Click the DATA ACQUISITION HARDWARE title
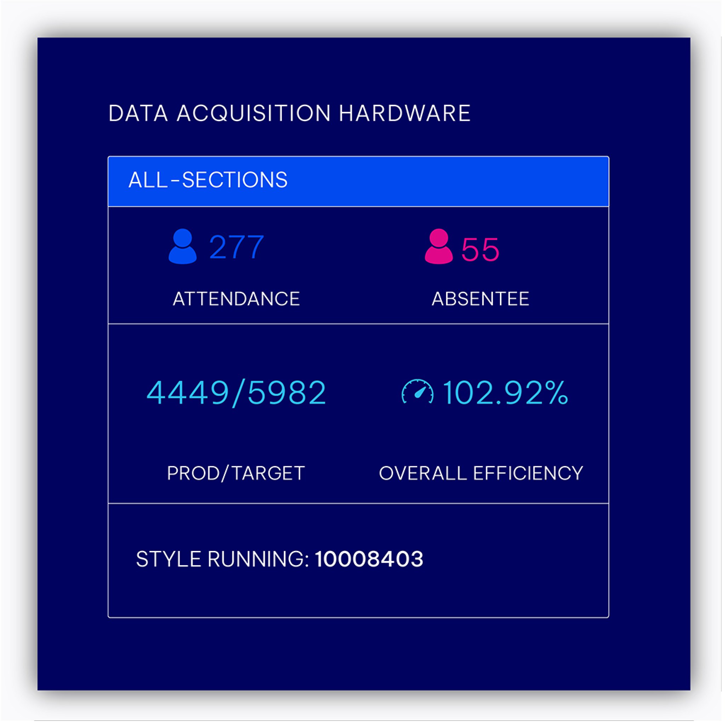728x728 pixels. click(x=289, y=113)
